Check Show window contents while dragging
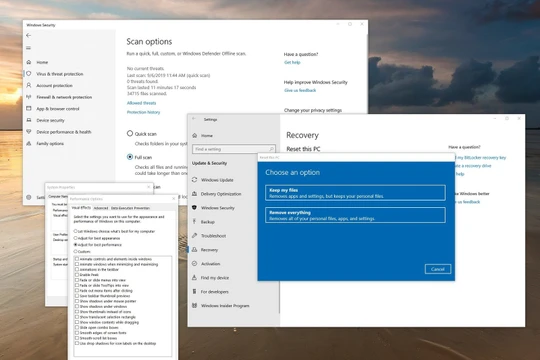This screenshot has height=360, width=540. pyautogui.click(x=77, y=322)
